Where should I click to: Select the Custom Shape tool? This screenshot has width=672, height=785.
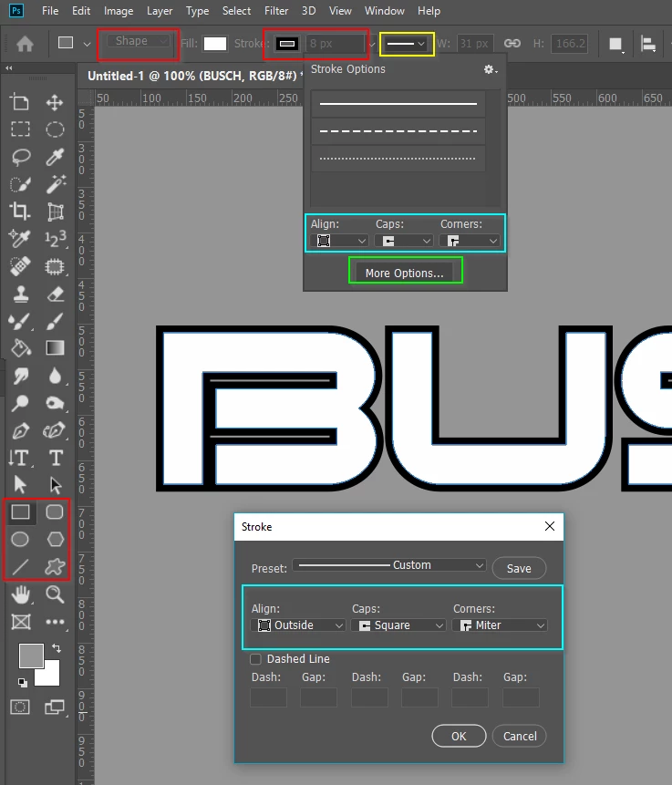(x=55, y=567)
